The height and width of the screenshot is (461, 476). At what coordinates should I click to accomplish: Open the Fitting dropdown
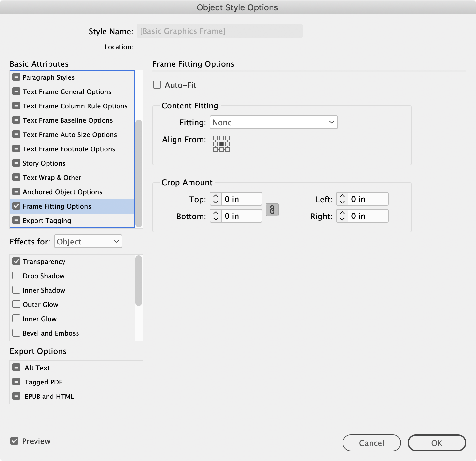(x=274, y=122)
